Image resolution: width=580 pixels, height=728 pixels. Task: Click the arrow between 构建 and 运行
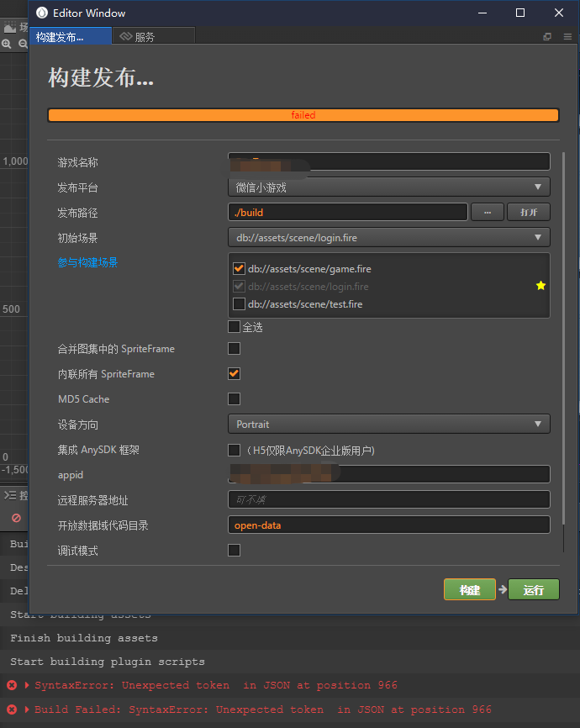click(502, 589)
